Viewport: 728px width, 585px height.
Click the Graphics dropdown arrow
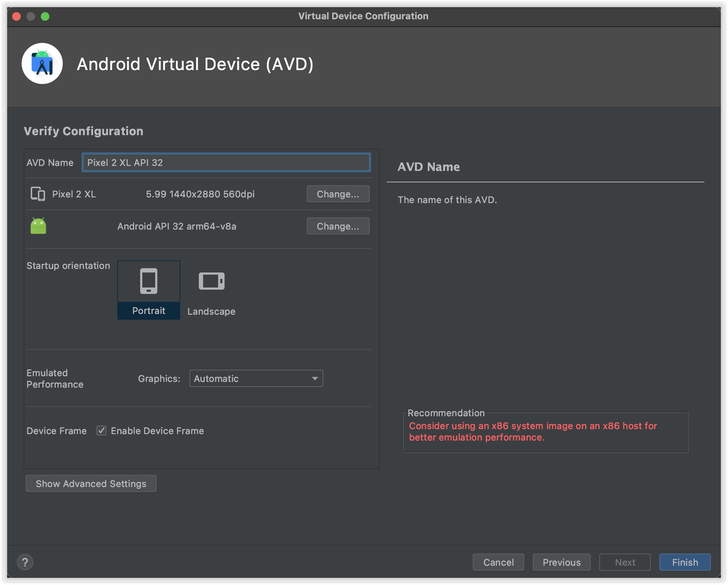315,378
